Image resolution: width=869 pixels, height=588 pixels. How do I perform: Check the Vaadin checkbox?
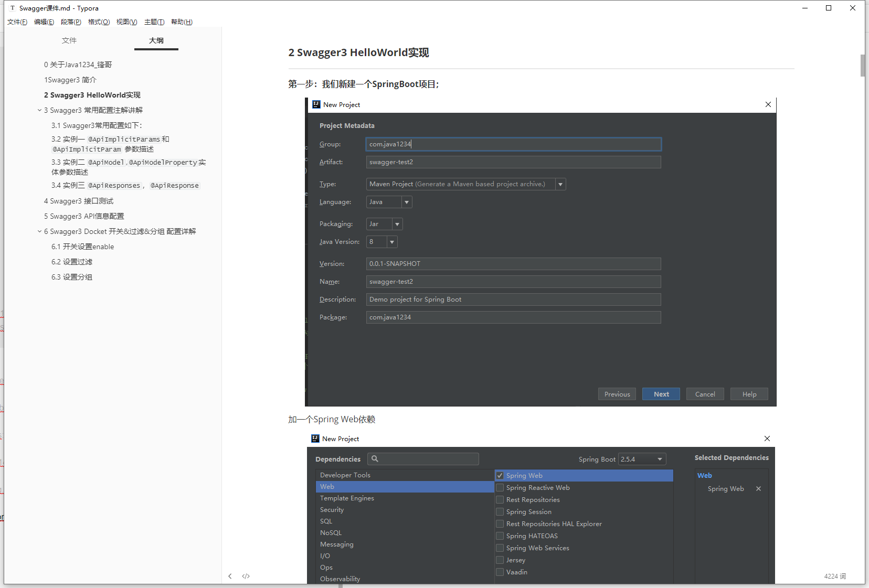pyautogui.click(x=500, y=572)
